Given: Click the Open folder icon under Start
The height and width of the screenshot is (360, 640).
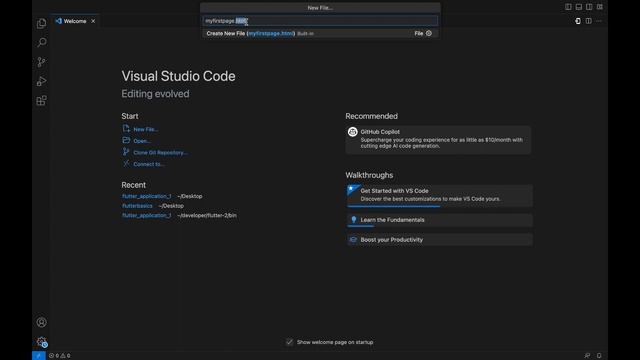Looking at the screenshot, I should pos(126,140).
